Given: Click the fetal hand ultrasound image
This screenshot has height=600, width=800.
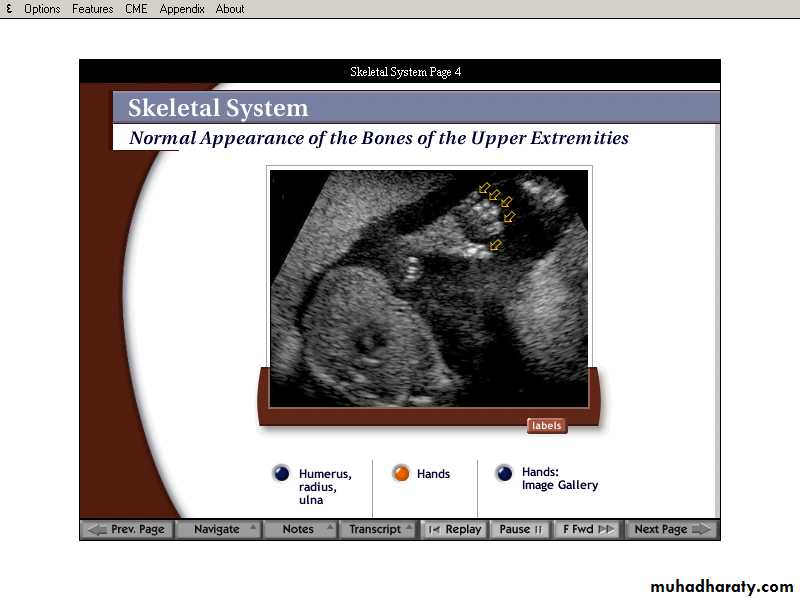Looking at the screenshot, I should (x=429, y=287).
